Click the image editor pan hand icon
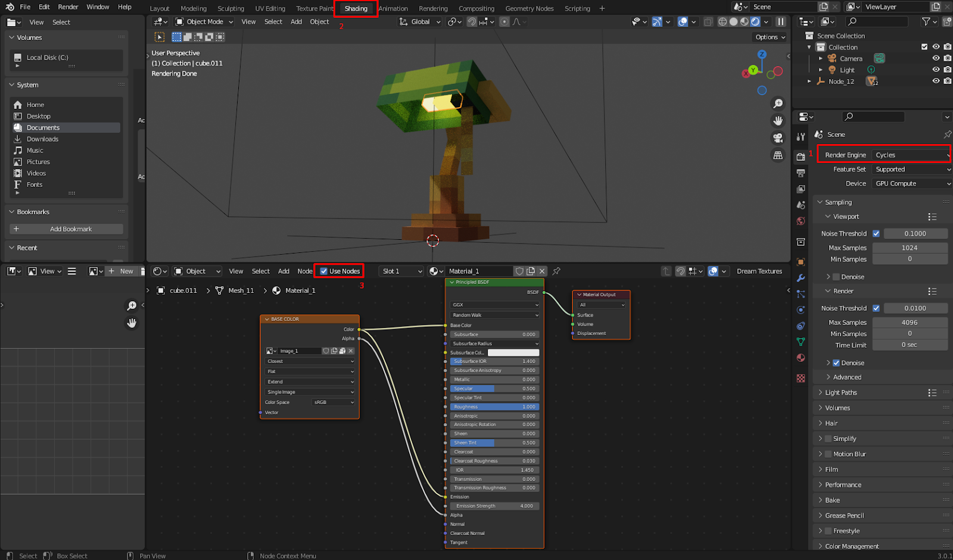 (x=132, y=323)
